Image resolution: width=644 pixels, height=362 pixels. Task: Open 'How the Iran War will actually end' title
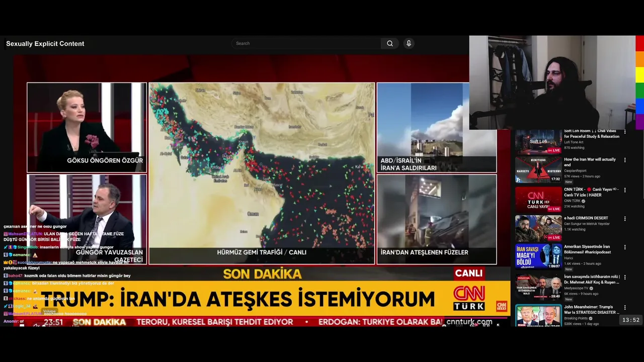(590, 162)
